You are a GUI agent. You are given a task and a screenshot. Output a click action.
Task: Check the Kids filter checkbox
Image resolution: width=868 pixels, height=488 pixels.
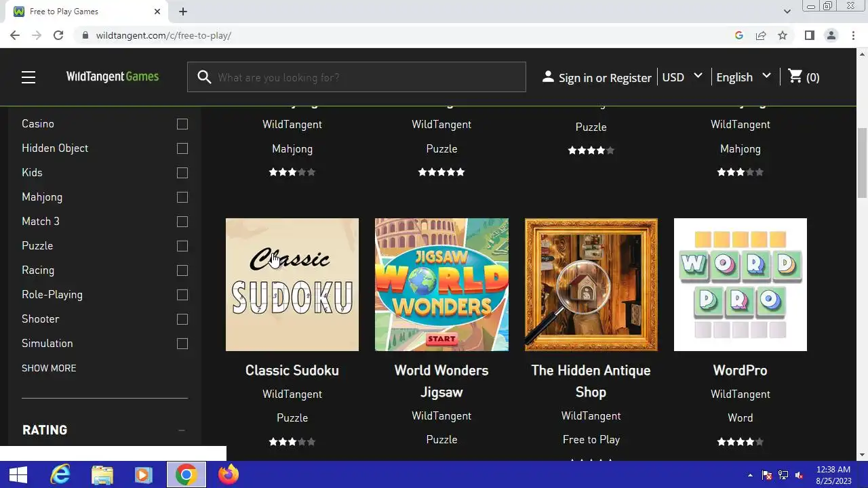click(x=182, y=173)
